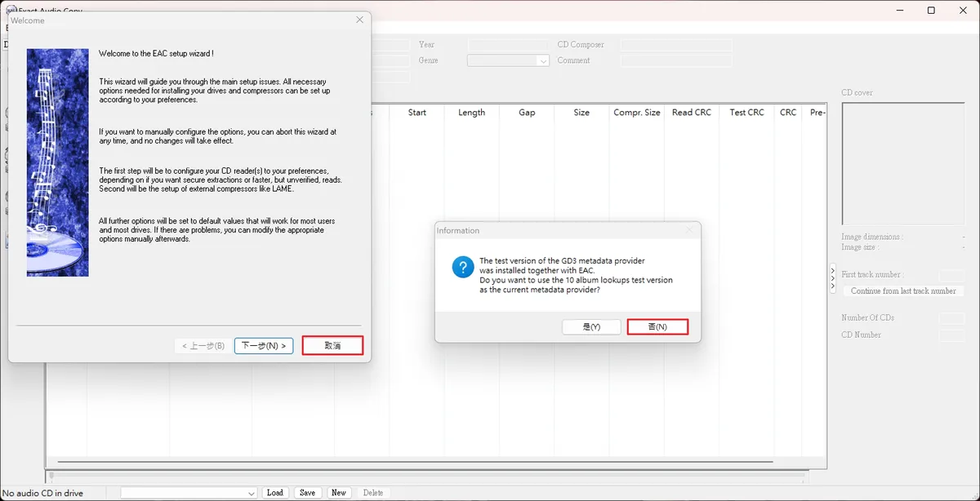Click the CD Composer input field
This screenshot has height=501, width=980.
click(676, 44)
